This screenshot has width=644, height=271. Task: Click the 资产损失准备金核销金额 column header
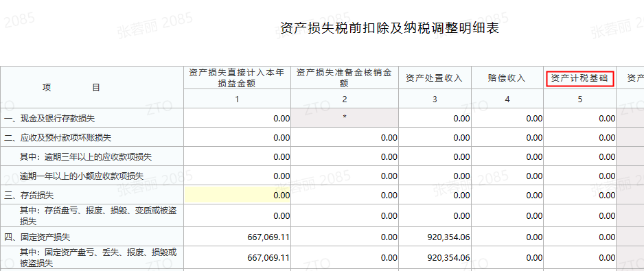[x=344, y=78]
